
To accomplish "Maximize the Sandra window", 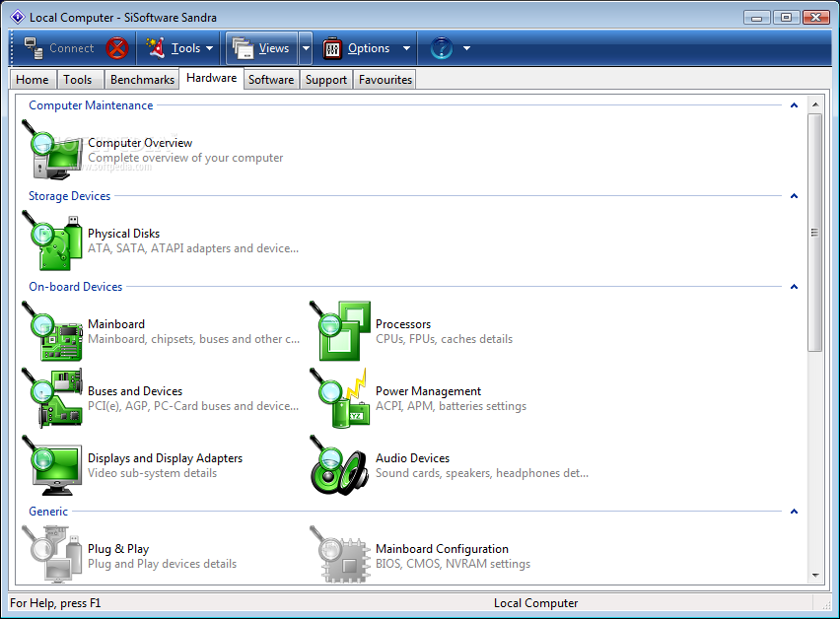I will 786,17.
